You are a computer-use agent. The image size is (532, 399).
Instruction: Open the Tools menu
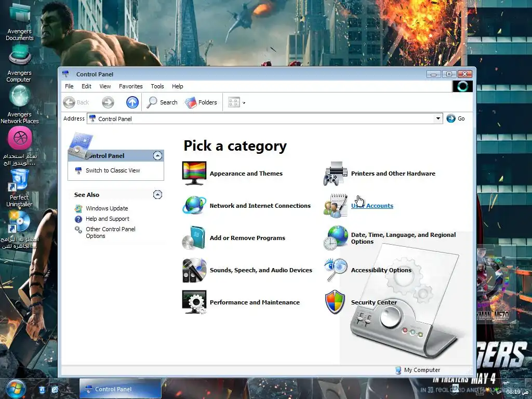tap(157, 86)
